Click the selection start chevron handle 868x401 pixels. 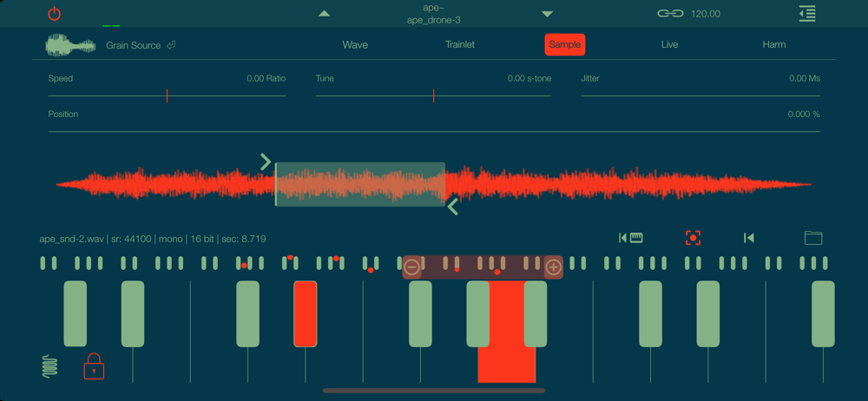tap(266, 161)
